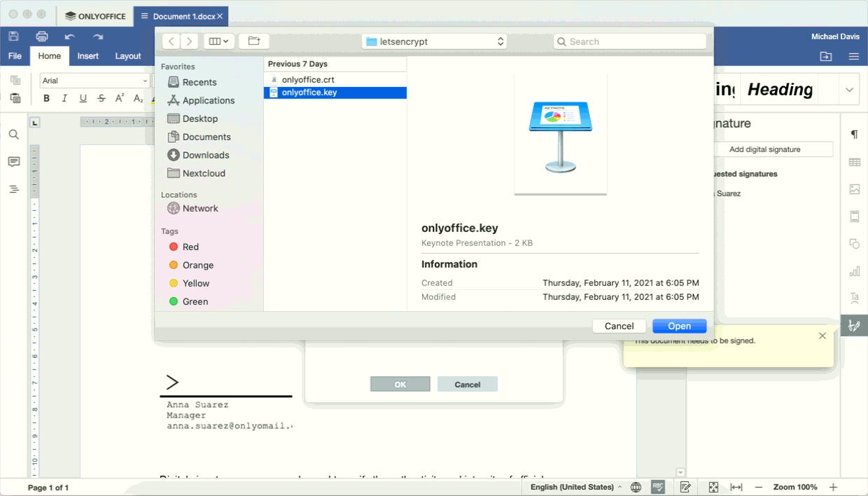Open the comments panel in left sidebar

pyautogui.click(x=13, y=162)
